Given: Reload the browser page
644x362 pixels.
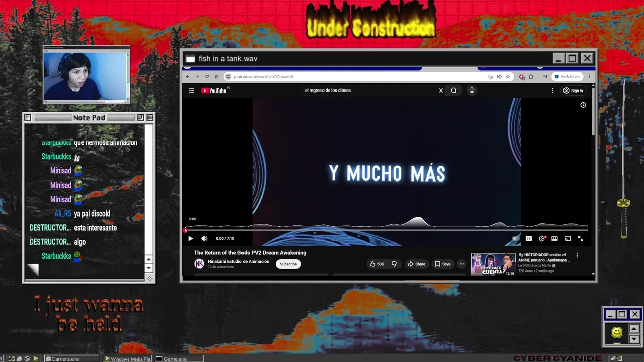Looking at the screenshot, I should point(207,77).
